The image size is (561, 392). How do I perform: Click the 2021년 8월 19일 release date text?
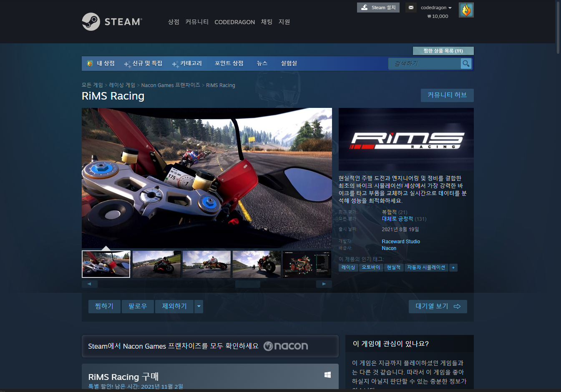coord(400,229)
